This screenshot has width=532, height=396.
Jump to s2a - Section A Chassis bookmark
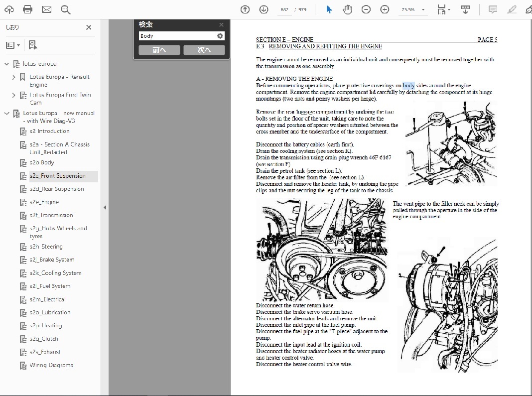coord(60,148)
